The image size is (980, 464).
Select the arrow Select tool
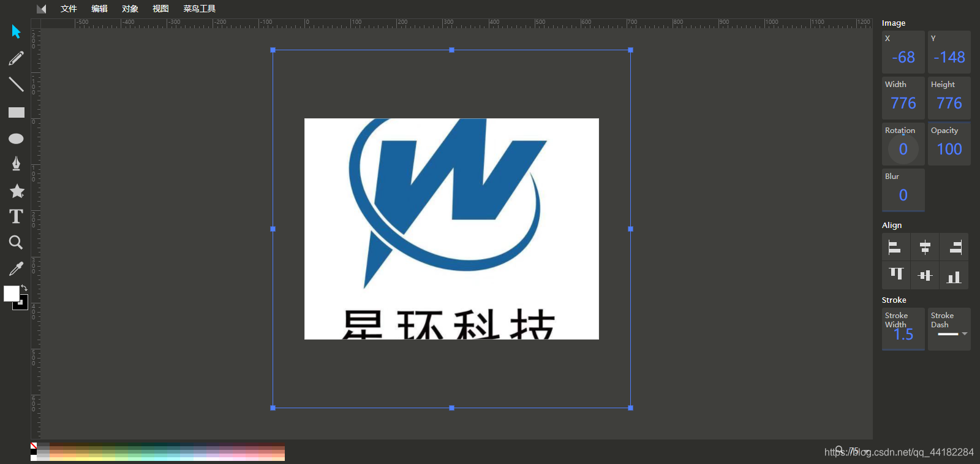pyautogui.click(x=16, y=31)
